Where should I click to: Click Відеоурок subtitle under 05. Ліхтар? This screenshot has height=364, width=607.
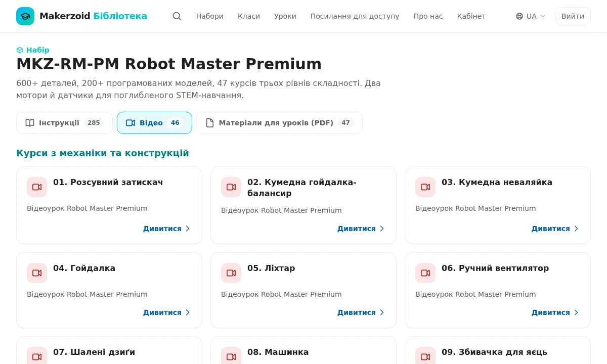(x=281, y=294)
